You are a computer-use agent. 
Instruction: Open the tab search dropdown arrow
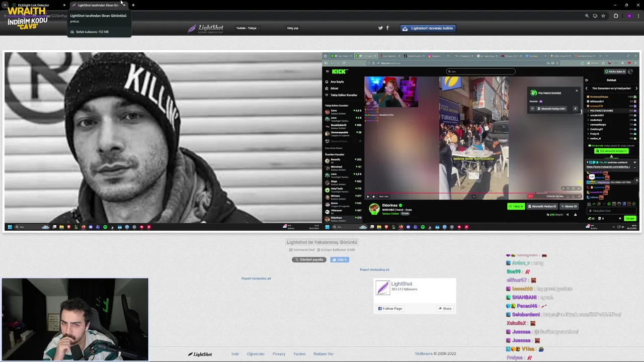5,5
